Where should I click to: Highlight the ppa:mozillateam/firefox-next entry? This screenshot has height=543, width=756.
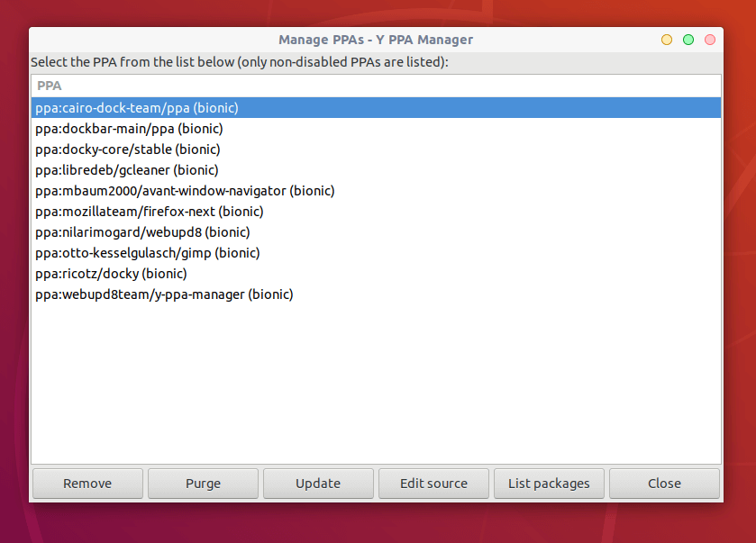(x=150, y=212)
